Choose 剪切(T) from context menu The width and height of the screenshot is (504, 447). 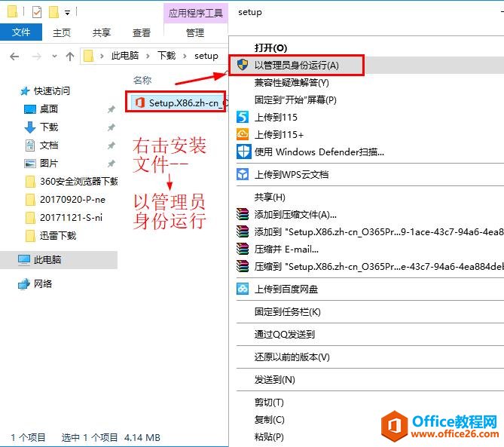(269, 403)
